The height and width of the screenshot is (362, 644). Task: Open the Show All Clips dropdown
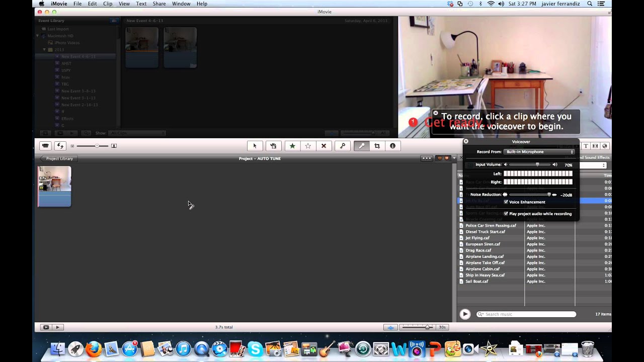(137, 133)
